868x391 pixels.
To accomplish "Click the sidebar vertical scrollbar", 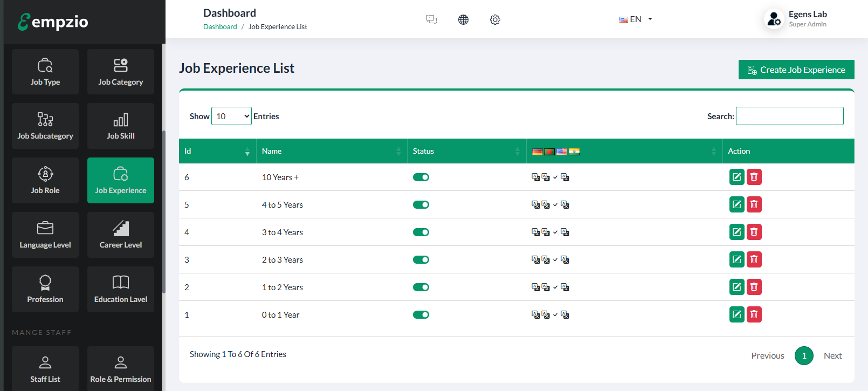I will (164, 210).
